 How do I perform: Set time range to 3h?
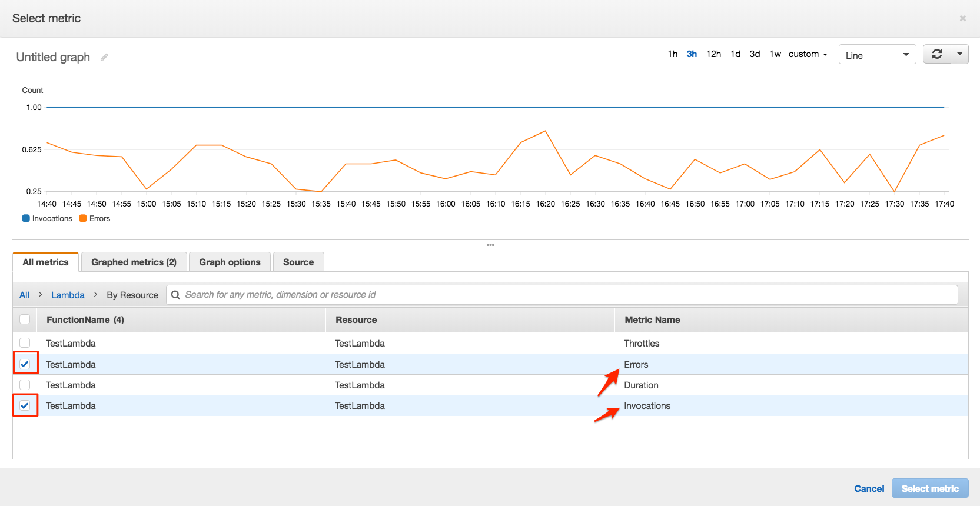point(692,54)
